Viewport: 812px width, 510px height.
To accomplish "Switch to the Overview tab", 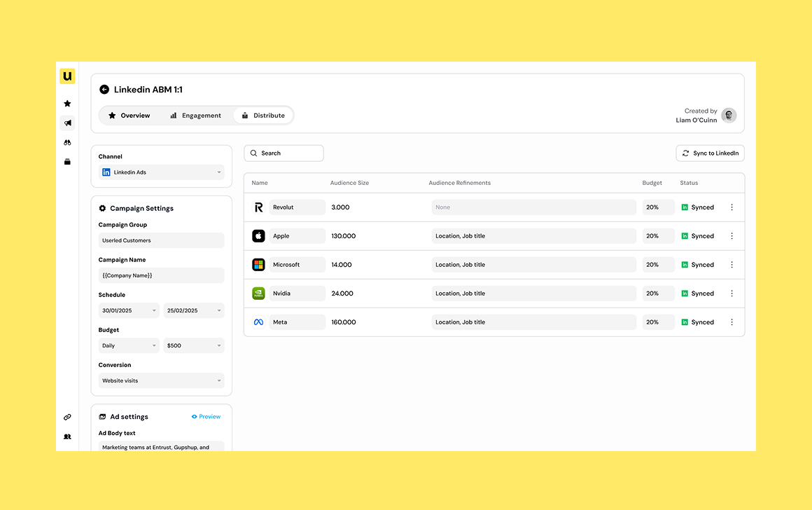I will pyautogui.click(x=129, y=116).
